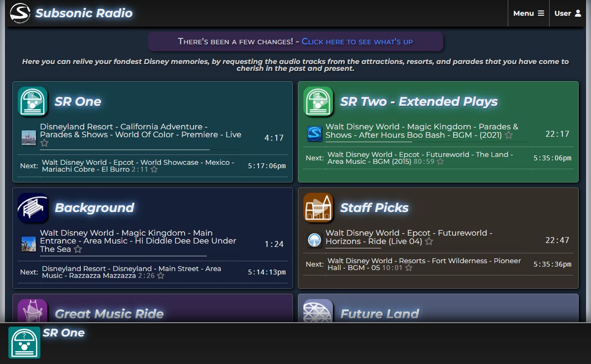Open the Background station bench icon
The height and width of the screenshot is (364, 591).
[x=33, y=208]
